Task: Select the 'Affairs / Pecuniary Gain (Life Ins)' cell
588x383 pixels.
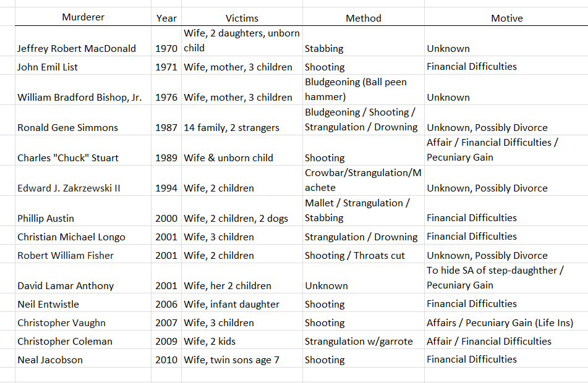Action: click(x=500, y=322)
